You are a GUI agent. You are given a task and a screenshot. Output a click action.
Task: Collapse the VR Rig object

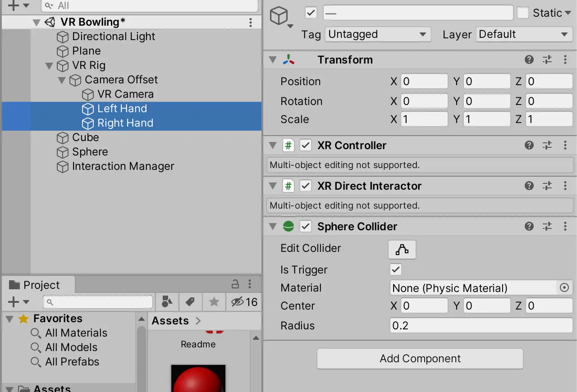click(x=49, y=66)
